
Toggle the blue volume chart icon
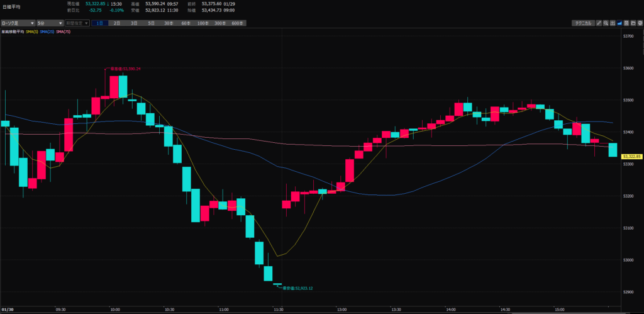pos(620,23)
